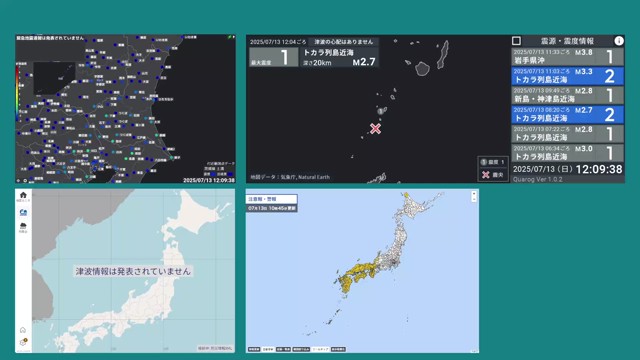Viewport: 640px width, 360px height.
Task: Select the 06:34 トカラ列島近海 M3.0 entry
Action: coord(567,153)
